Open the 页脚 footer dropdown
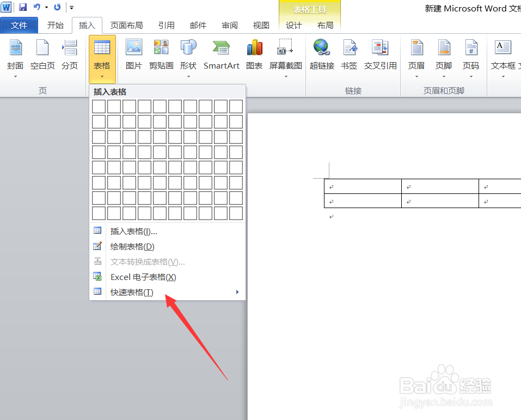 444,58
